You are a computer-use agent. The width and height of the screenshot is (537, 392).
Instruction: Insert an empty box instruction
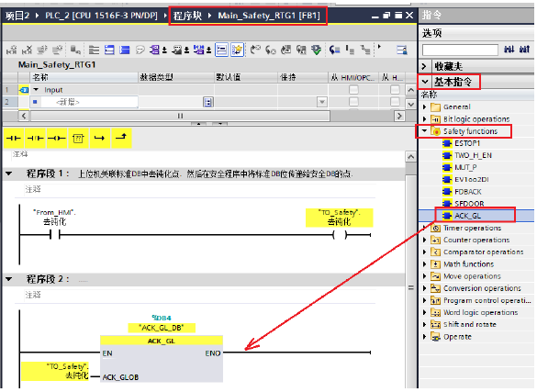(78, 139)
